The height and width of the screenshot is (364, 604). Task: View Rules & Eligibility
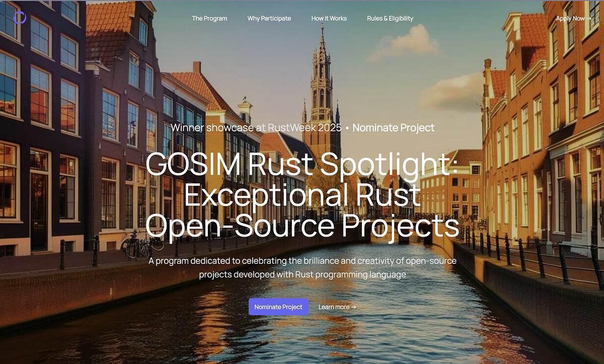click(x=390, y=18)
